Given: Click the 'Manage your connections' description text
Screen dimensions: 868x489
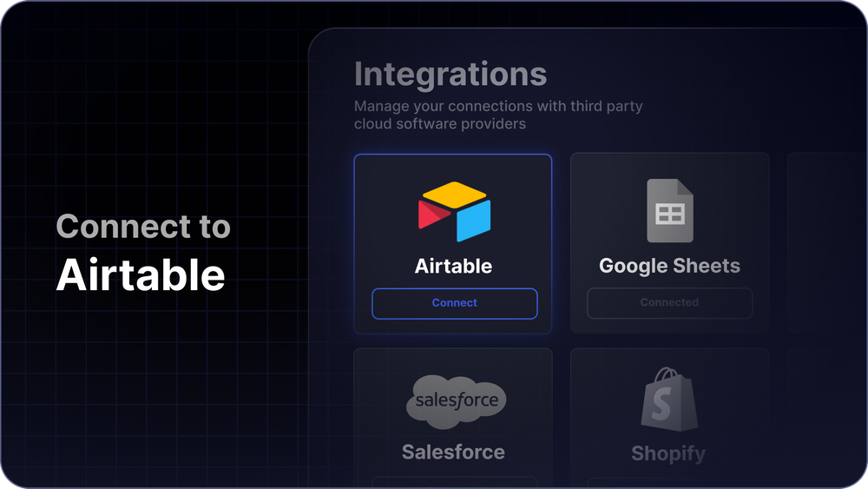Looking at the screenshot, I should [x=497, y=115].
